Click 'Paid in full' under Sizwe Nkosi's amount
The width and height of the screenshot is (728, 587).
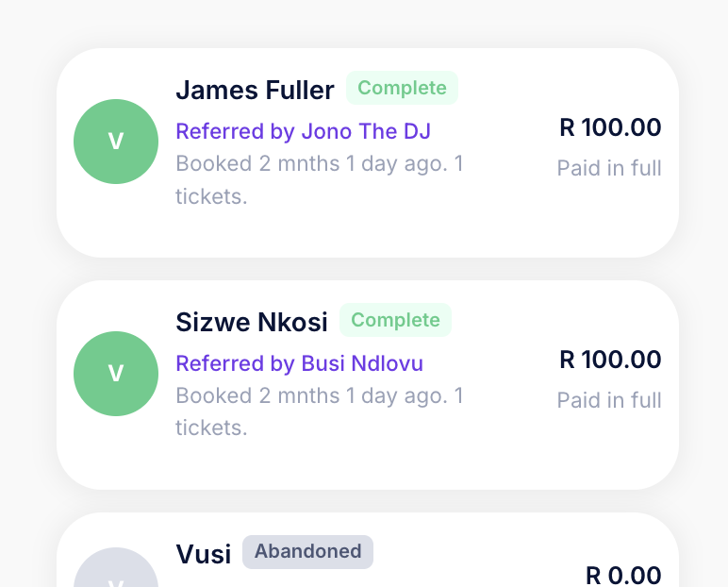[609, 401]
